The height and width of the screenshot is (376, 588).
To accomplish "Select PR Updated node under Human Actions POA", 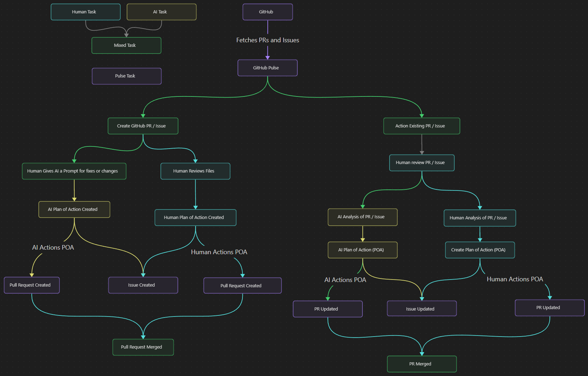I will click(550, 308).
